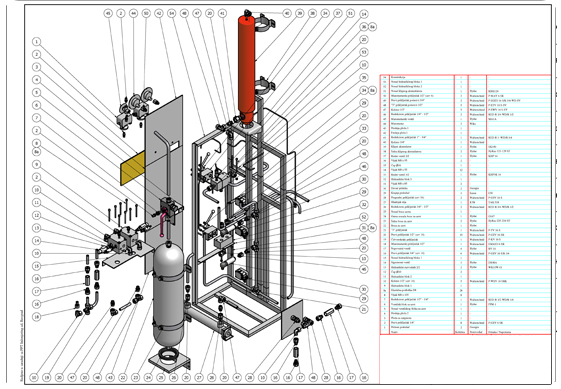Select balloon number 21
Screen dimensions: 561x389
pos(364,309)
